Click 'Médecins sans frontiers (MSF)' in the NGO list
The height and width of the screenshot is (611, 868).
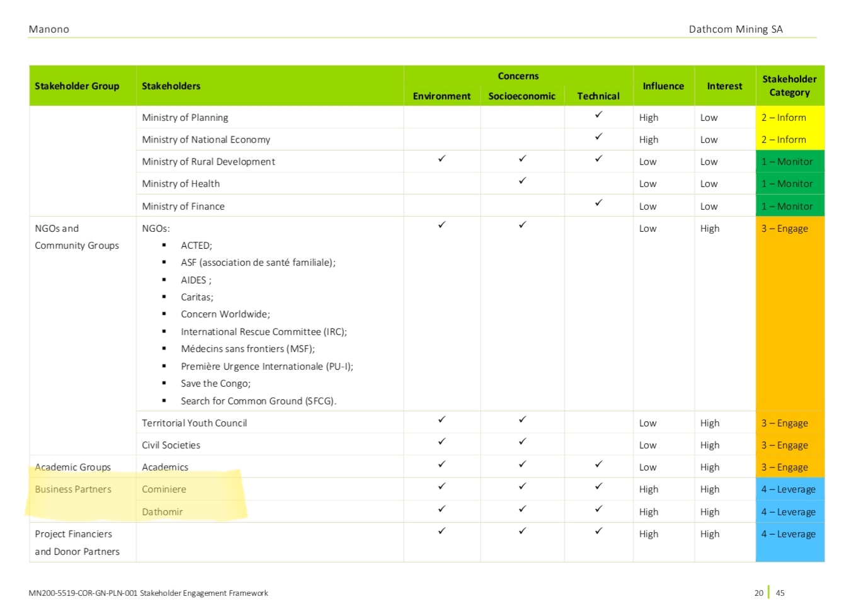[248, 349]
